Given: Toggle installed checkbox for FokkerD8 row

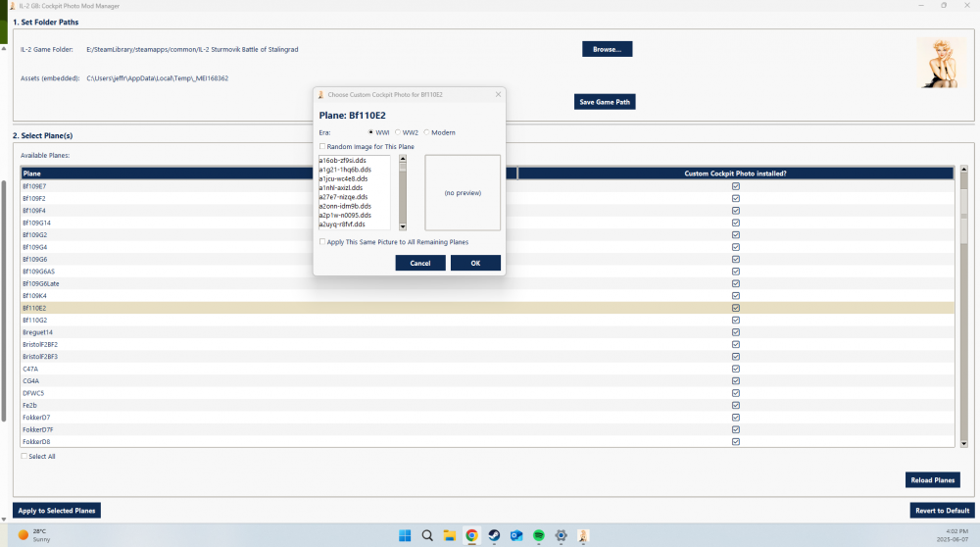Looking at the screenshot, I should click(x=736, y=442).
